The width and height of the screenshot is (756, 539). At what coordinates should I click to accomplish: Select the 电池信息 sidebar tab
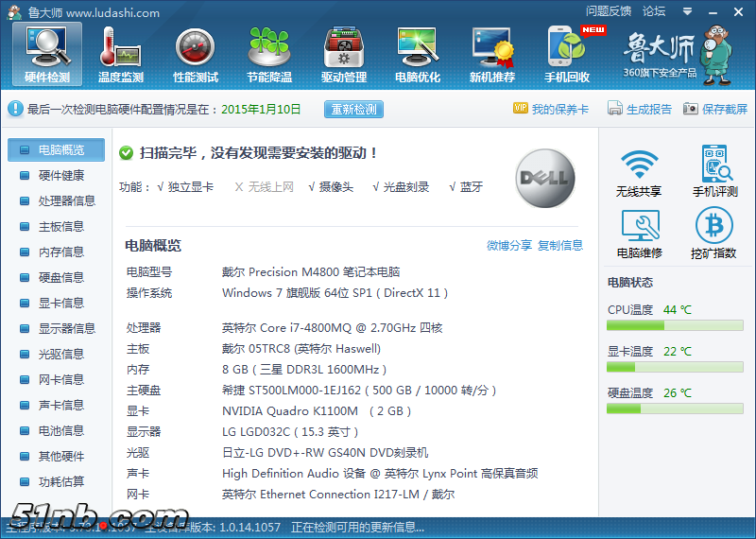(x=57, y=430)
